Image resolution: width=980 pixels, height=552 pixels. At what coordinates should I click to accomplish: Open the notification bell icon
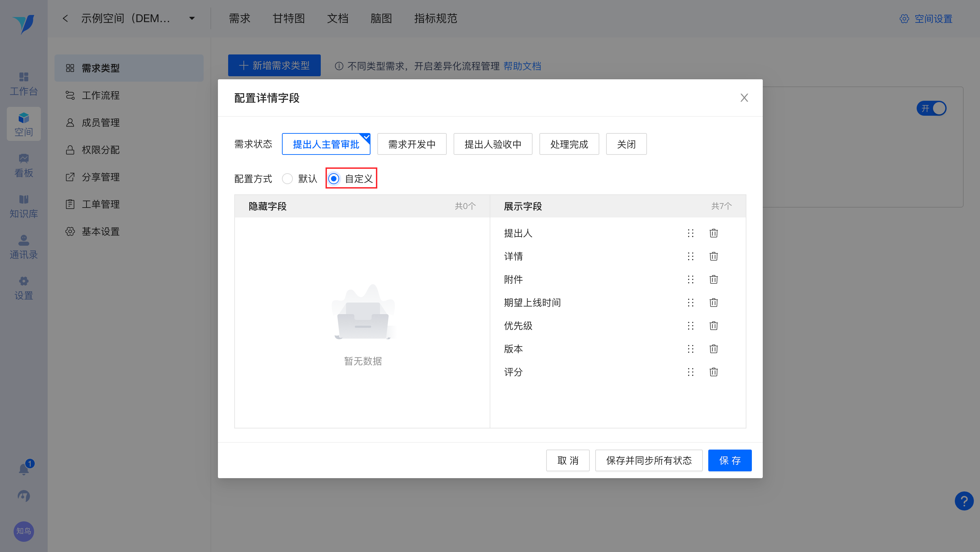(24, 469)
